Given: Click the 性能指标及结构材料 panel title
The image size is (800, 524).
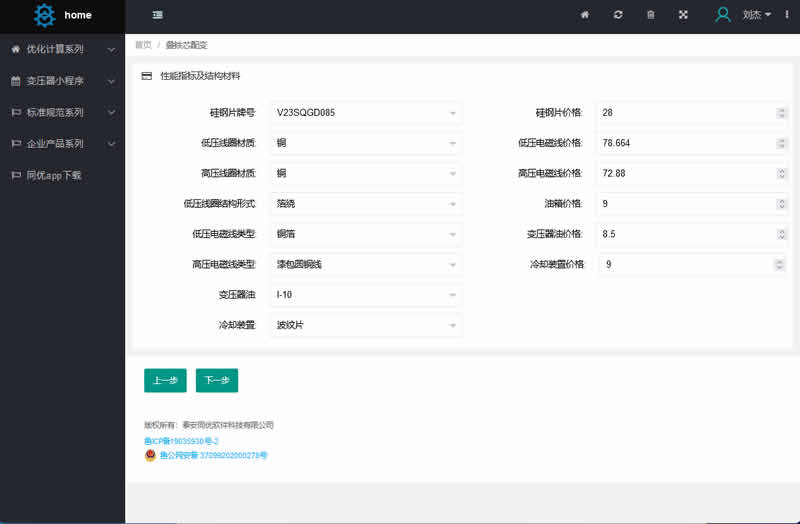Looking at the screenshot, I should point(200,76).
